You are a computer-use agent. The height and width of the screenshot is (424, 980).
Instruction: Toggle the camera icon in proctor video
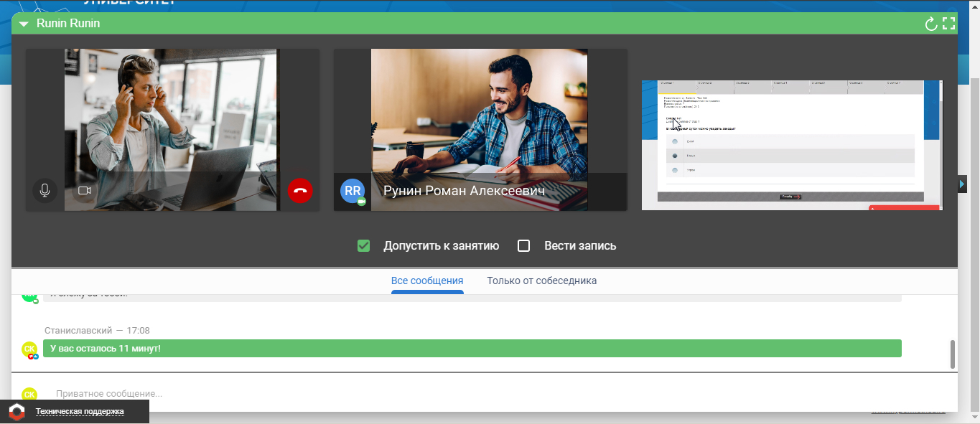(85, 191)
